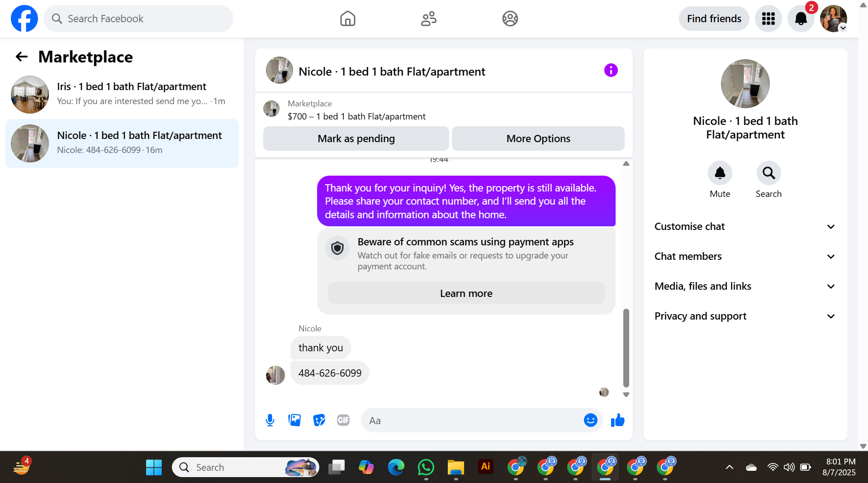This screenshot has height=483, width=868.
Task: Open conversation information purple icon
Action: coord(611,70)
